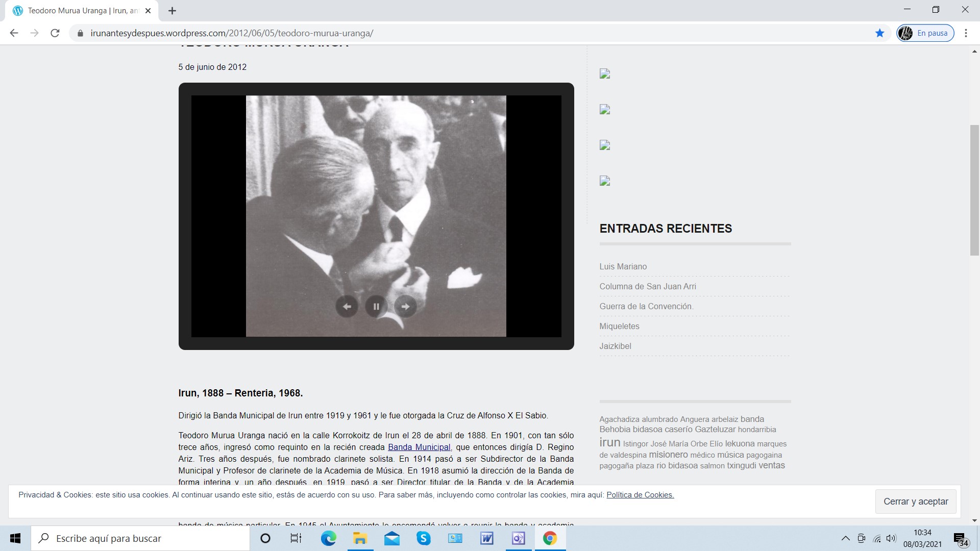Image resolution: width=980 pixels, height=551 pixels.
Task: Open a new browser tab
Action: tap(172, 11)
